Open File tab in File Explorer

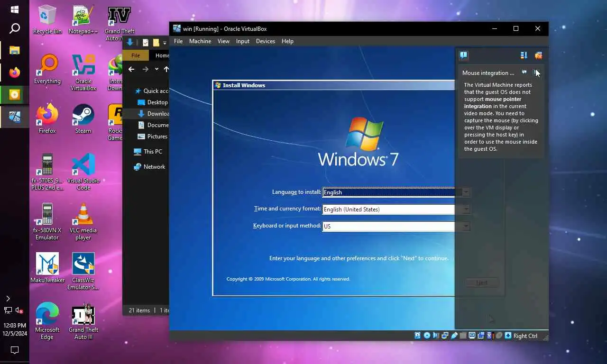(136, 55)
